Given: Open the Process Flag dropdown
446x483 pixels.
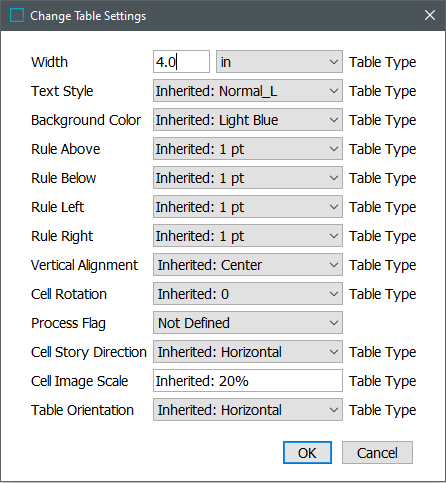Looking at the screenshot, I should tap(248, 323).
